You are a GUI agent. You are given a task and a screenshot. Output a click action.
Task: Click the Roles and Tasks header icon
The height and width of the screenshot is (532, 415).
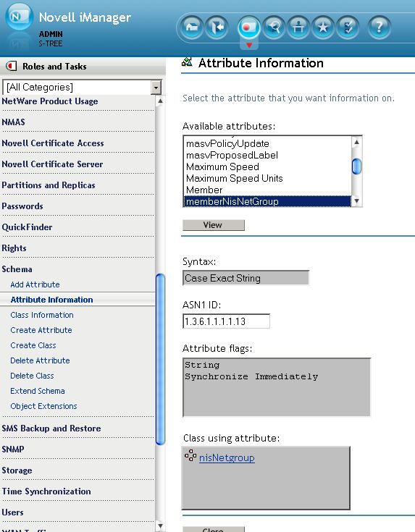pos(11,66)
